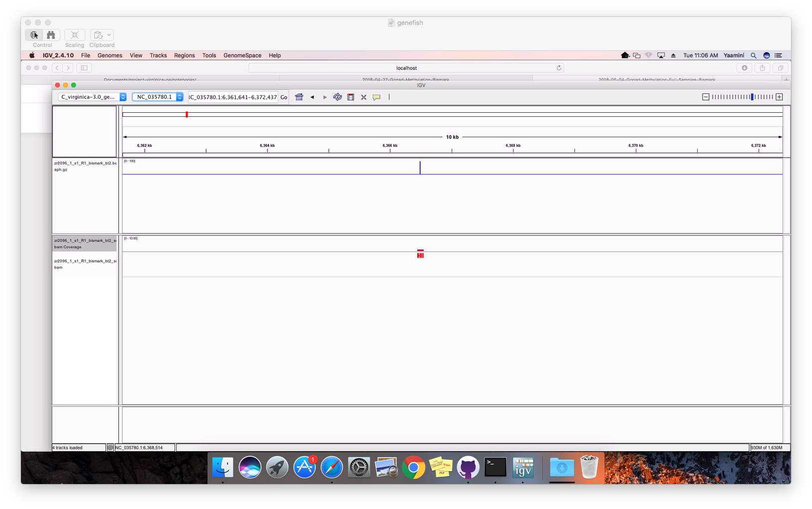Image resolution: width=812 pixels, height=509 pixels.
Task: Open Terminal from the dock
Action: (x=495, y=468)
